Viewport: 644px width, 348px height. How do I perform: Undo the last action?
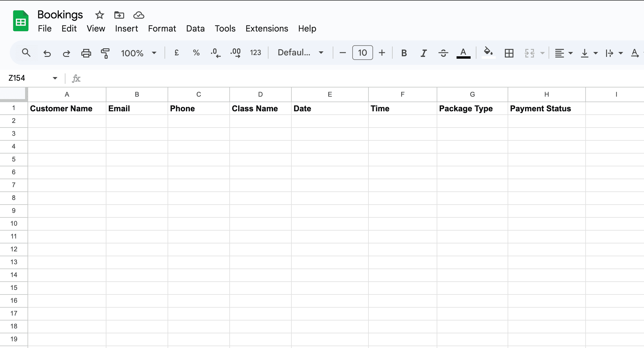coord(47,53)
